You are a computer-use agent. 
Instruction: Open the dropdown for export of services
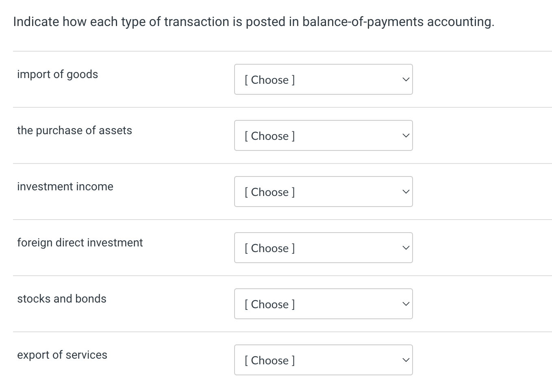pyautogui.click(x=323, y=360)
